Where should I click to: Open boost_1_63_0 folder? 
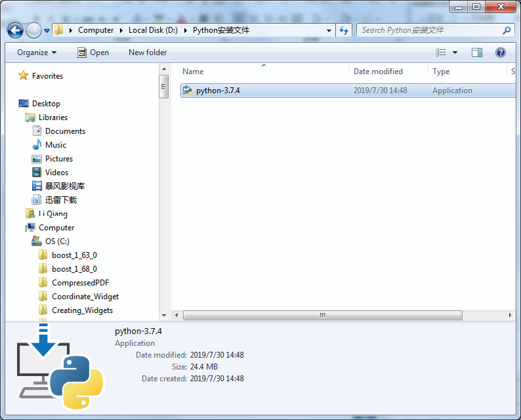(74, 255)
